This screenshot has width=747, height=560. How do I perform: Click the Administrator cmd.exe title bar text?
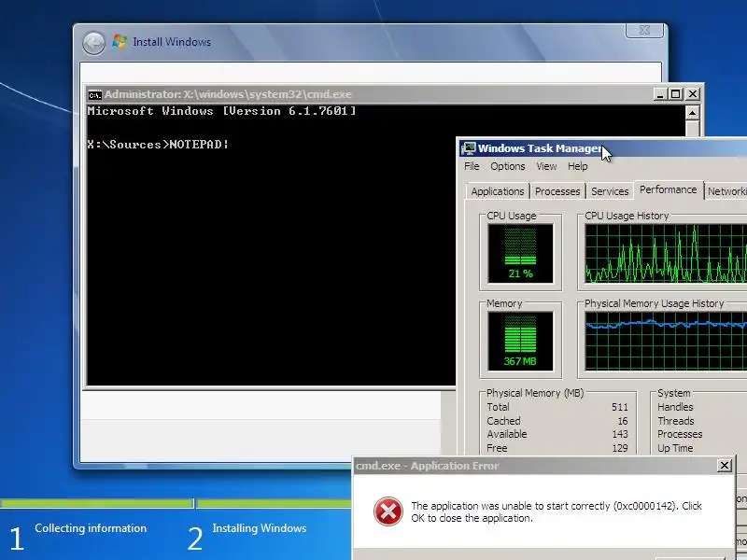click(x=228, y=94)
